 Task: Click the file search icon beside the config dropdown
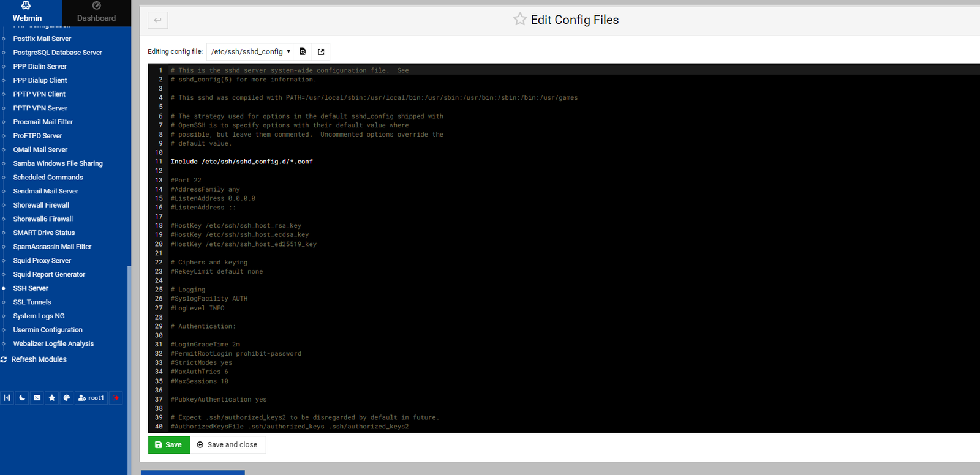click(x=303, y=52)
